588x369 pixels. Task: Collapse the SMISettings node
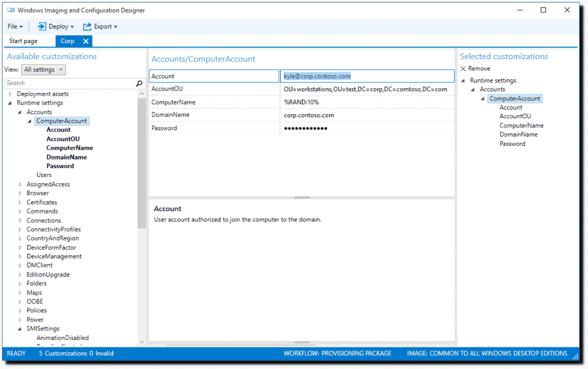pyautogui.click(x=20, y=329)
